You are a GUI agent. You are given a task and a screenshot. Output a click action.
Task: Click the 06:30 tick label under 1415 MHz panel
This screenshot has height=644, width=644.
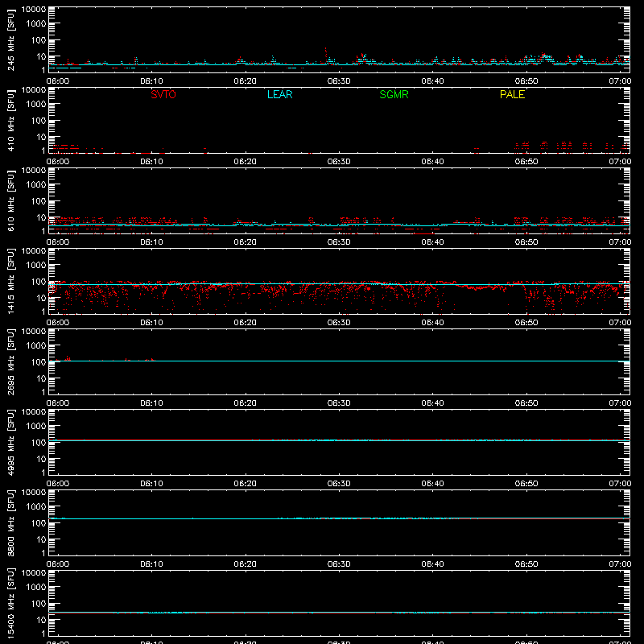coord(339,323)
